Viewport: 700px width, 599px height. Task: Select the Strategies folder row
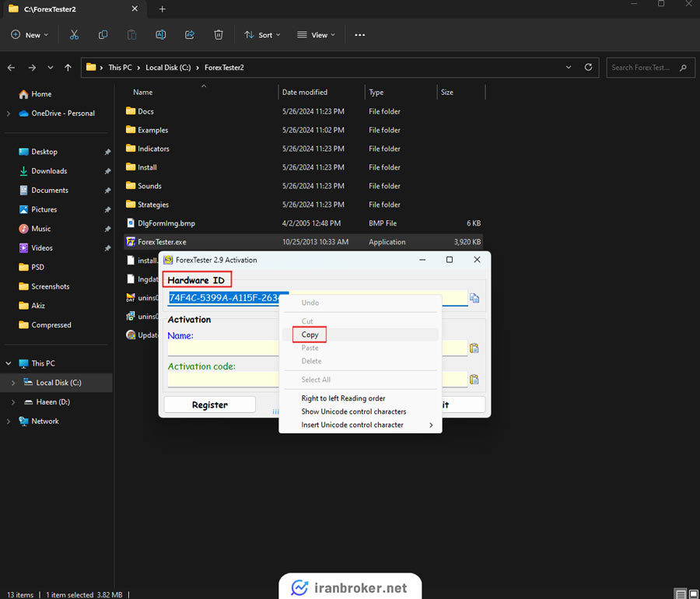point(303,205)
